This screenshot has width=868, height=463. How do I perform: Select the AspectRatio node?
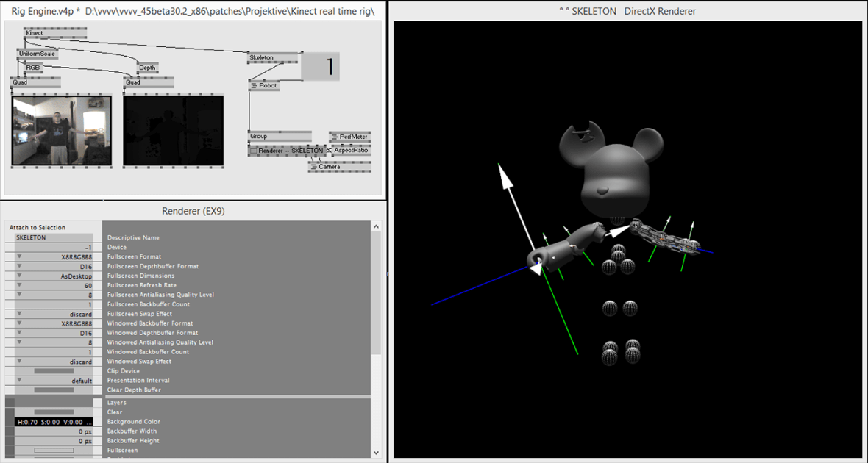[x=351, y=151]
